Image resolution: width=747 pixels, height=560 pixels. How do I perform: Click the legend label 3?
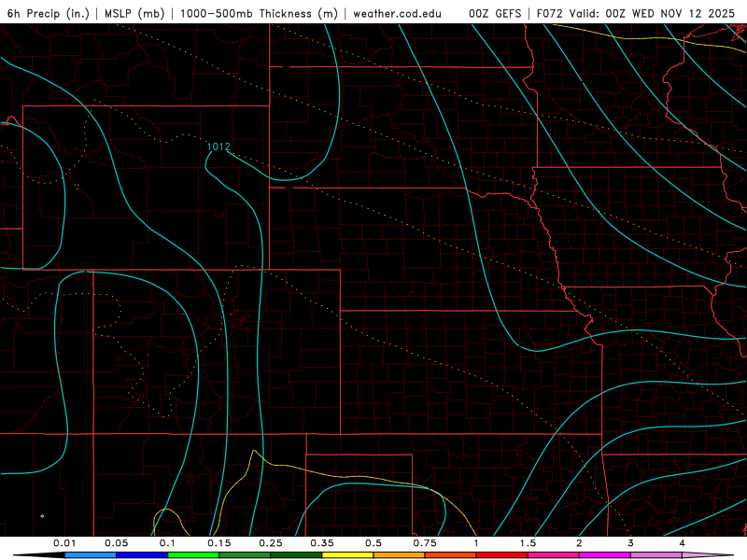[631, 543]
